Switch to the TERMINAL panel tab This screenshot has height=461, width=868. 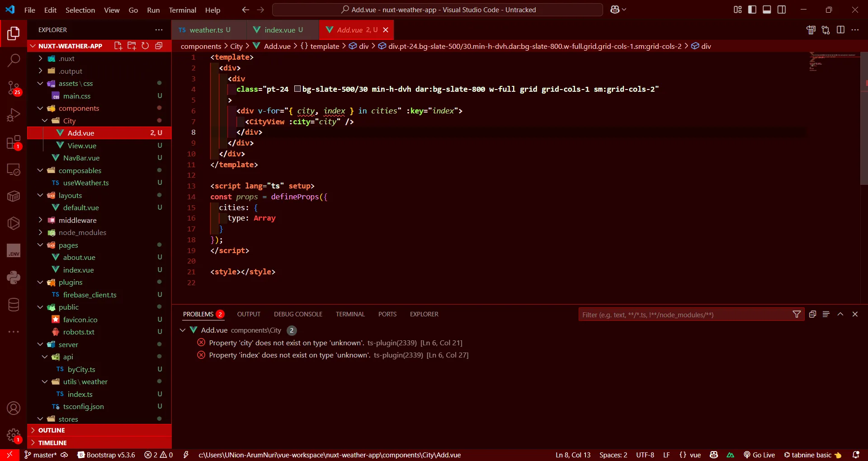[x=350, y=314]
